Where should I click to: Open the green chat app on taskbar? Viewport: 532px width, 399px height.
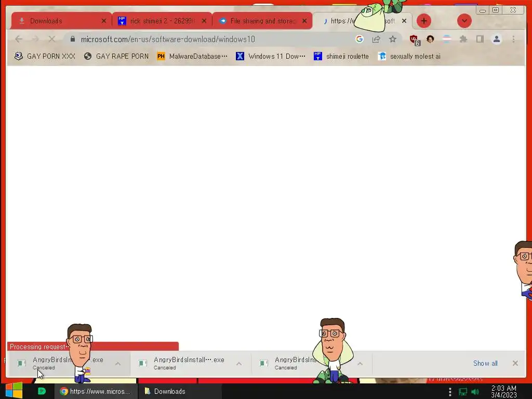point(42,391)
